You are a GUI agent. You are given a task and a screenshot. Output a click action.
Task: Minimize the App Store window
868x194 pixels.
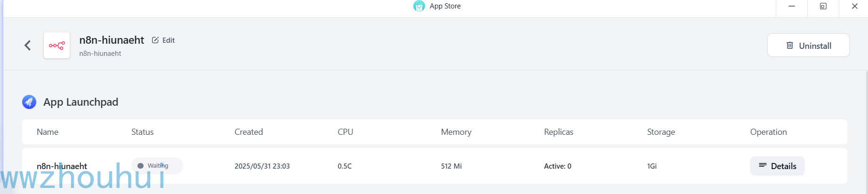(x=792, y=6)
